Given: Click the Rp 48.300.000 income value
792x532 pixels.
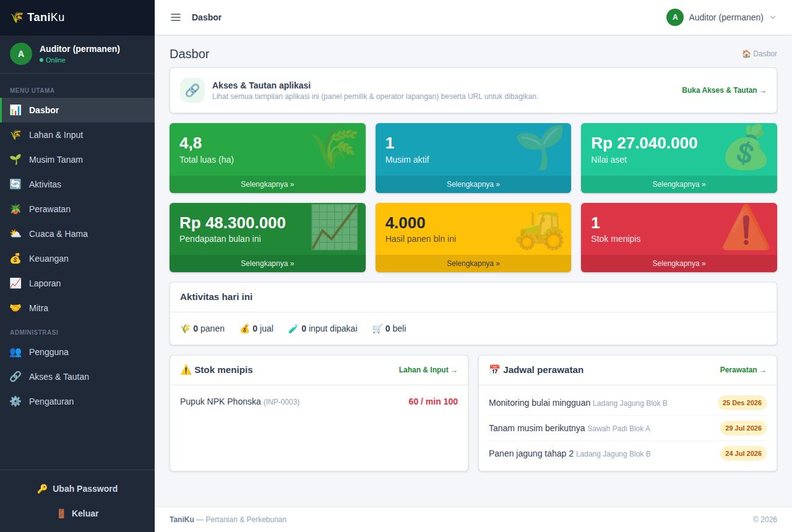Looking at the screenshot, I should [233, 222].
